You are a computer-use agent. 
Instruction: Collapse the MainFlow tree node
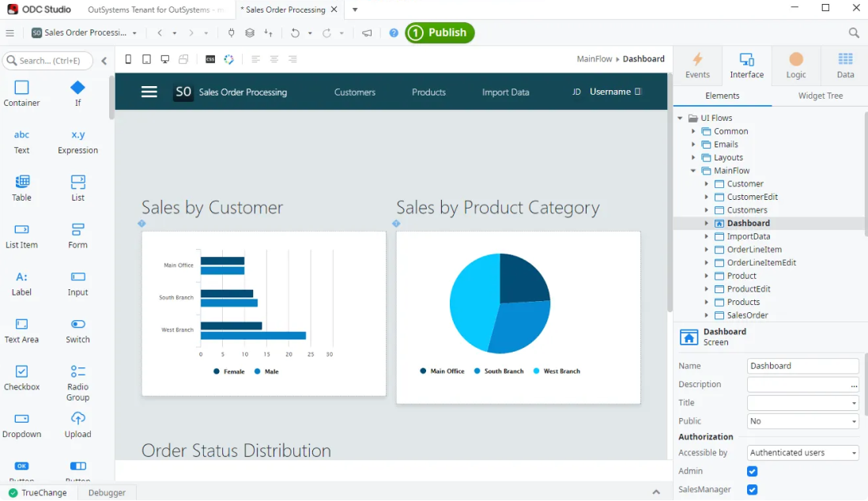[693, 171]
